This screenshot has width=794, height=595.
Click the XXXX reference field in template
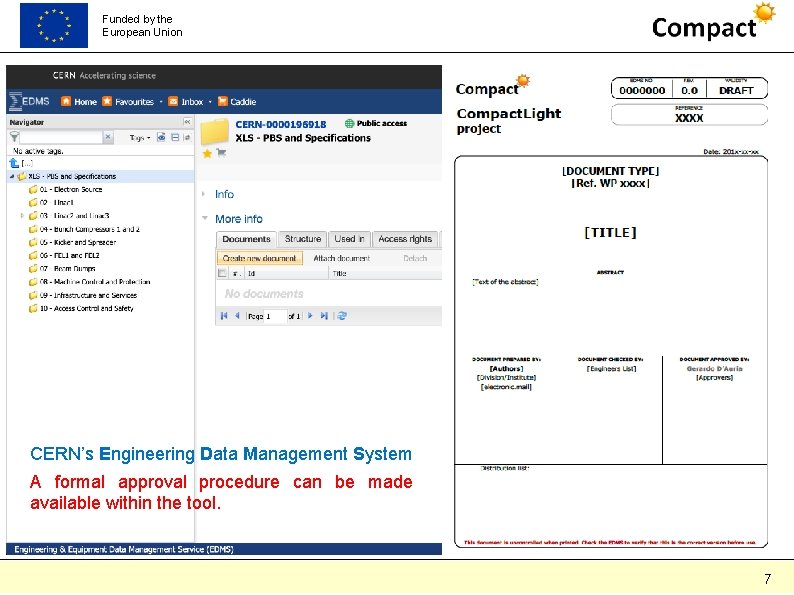point(689,118)
